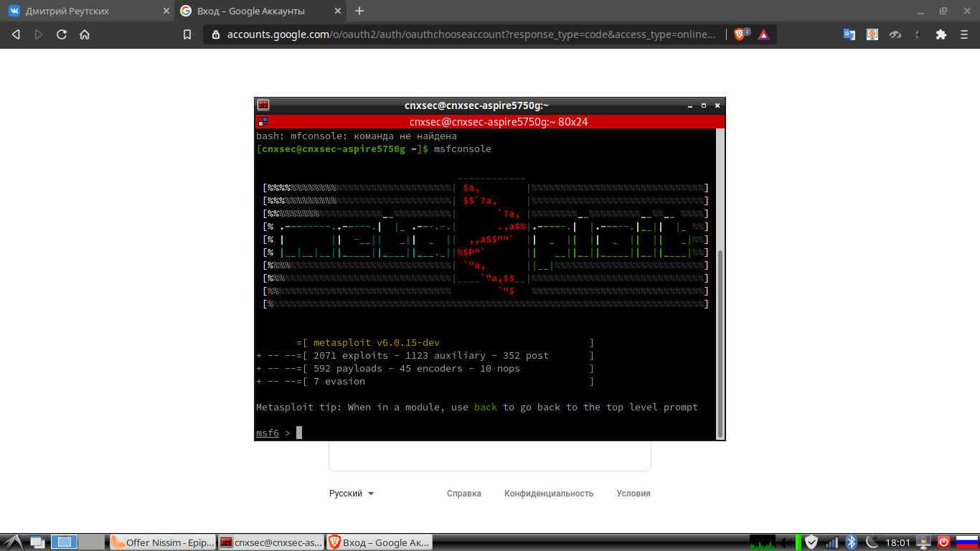This screenshot has width=980, height=551.
Task: Open the Brave hamburger main menu
Action: (964, 34)
